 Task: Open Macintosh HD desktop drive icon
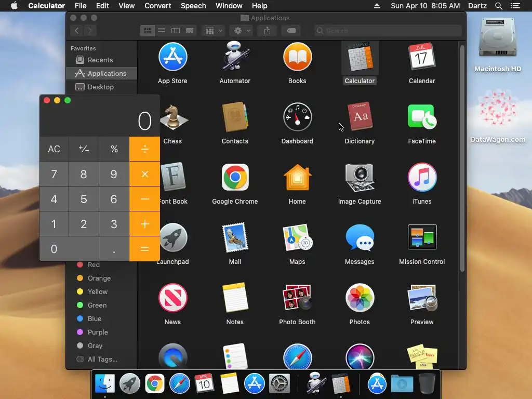[497, 37]
